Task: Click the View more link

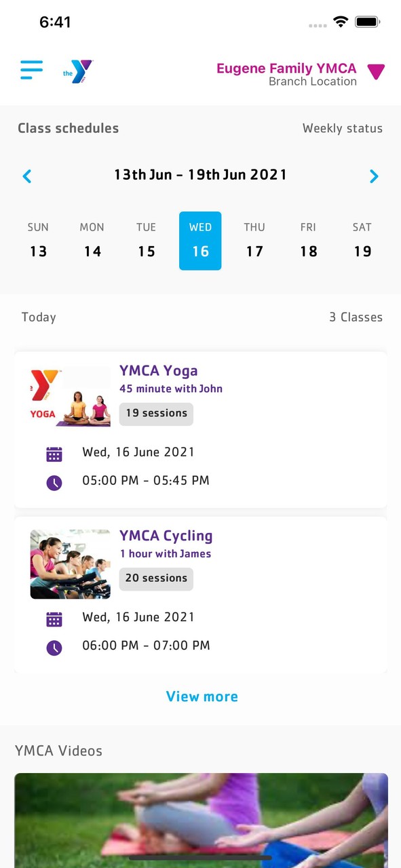Action: [x=202, y=696]
